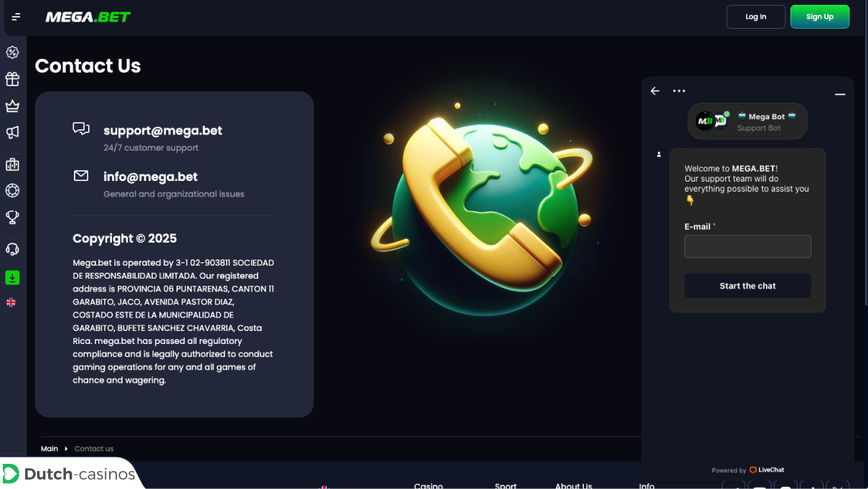Focus the E-mail input field in chat
The height and width of the screenshot is (489, 868).
click(x=747, y=246)
